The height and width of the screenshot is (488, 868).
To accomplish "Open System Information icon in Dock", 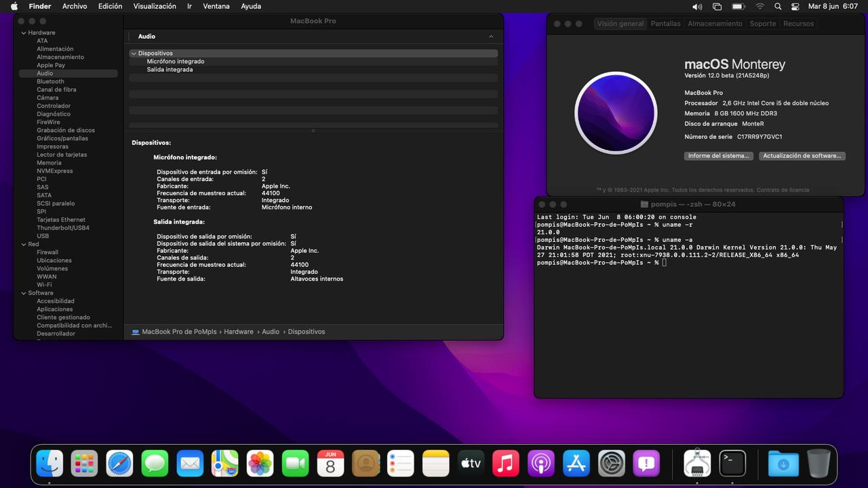I will coord(697,464).
